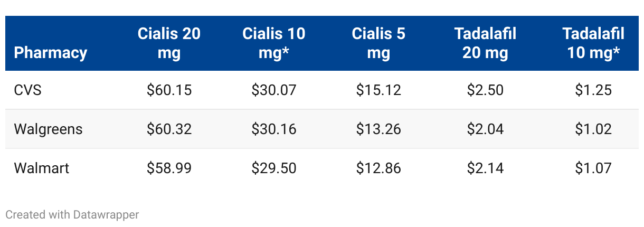Click the $30.16 Walgreens price cell
The width and height of the screenshot is (644, 227).
[274, 129]
